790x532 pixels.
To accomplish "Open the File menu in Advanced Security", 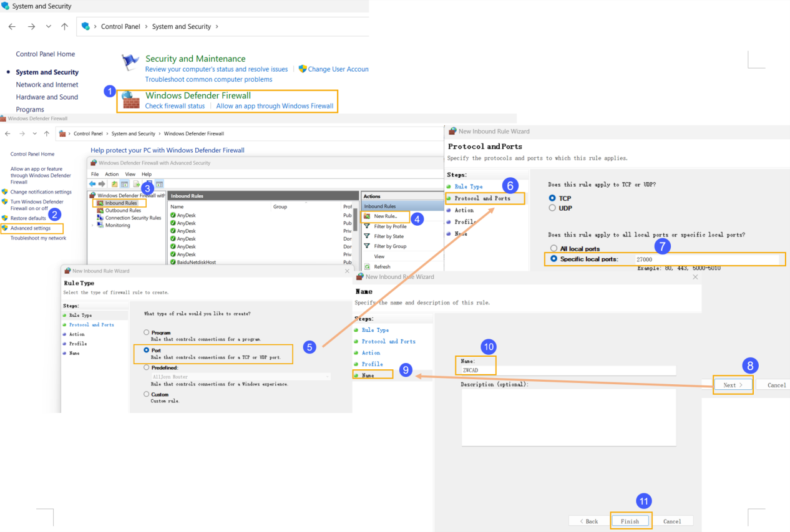I will point(95,174).
